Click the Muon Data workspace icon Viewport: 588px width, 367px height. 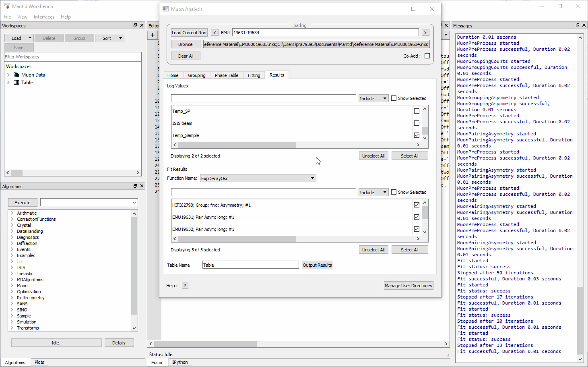pos(17,75)
